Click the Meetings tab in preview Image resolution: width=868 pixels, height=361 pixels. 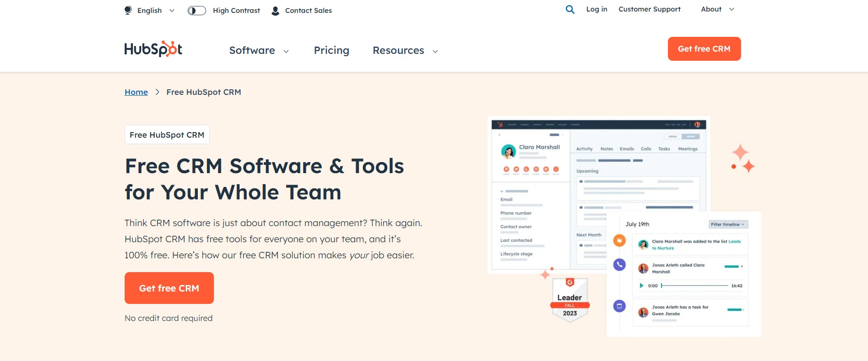tap(688, 149)
